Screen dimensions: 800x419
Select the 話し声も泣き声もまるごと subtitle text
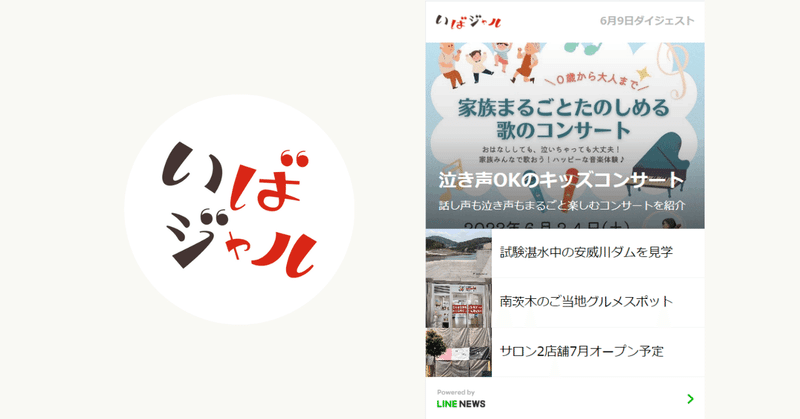pos(562,206)
